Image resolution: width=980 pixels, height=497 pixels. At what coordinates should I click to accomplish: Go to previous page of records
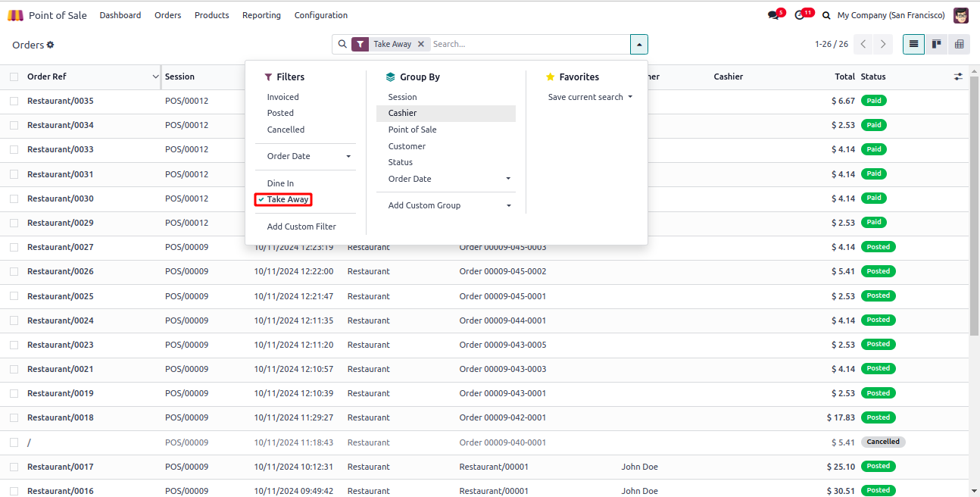[x=863, y=44]
